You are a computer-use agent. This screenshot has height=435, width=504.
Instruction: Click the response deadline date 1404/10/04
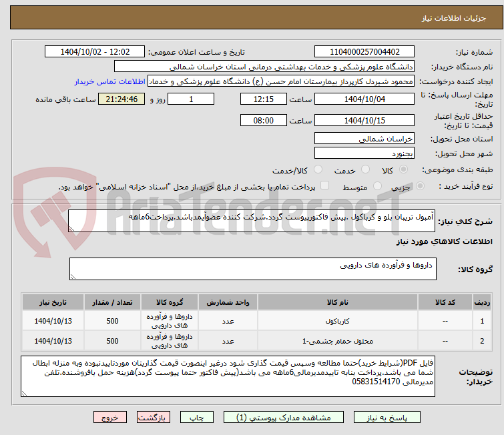[x=364, y=99]
